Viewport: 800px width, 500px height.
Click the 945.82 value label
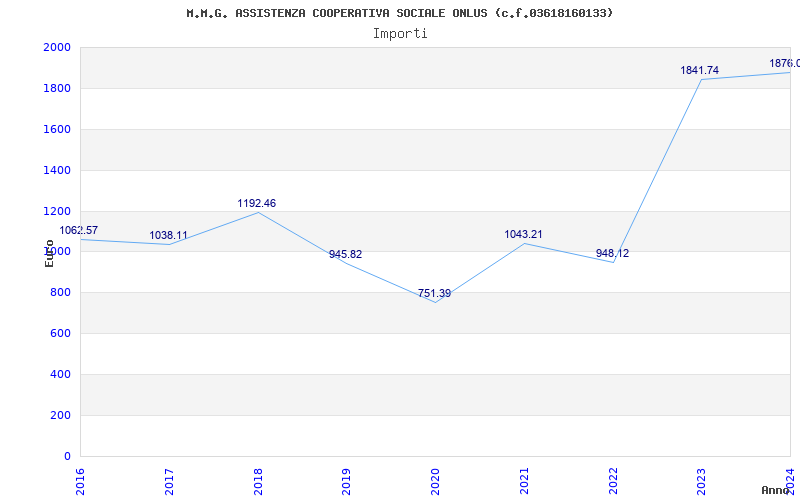pyautogui.click(x=345, y=254)
